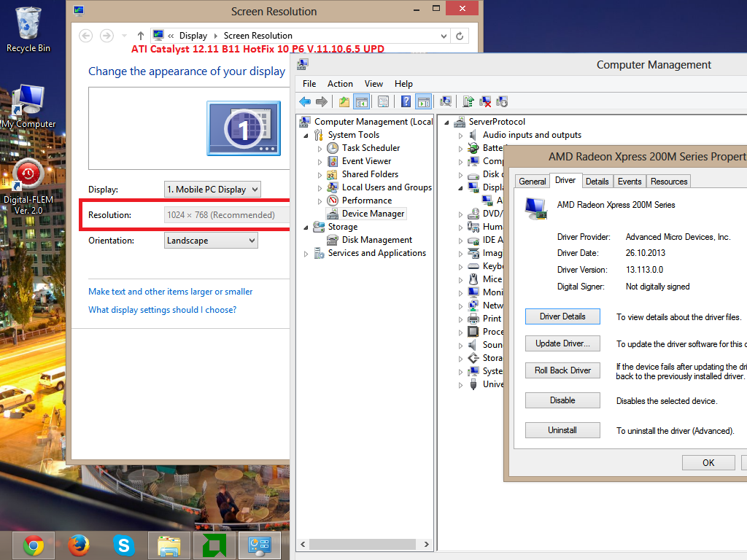Click the forward arrow in Computer Management toolbar
This screenshot has width=747, height=560.
322,101
